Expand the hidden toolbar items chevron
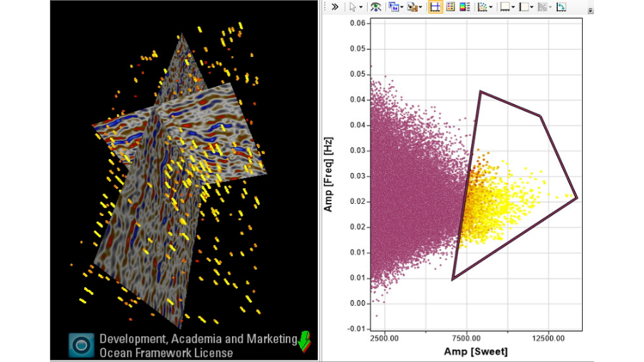 pyautogui.click(x=334, y=7)
